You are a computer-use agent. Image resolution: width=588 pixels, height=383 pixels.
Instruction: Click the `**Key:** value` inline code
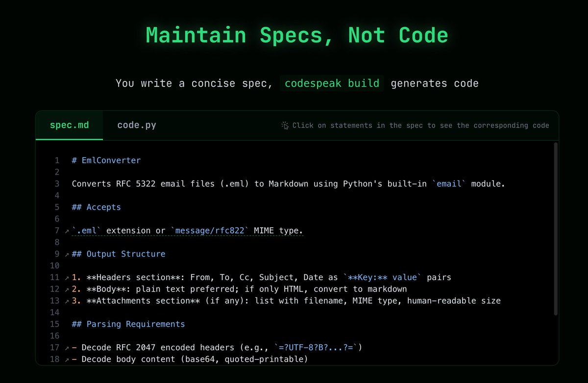382,278
